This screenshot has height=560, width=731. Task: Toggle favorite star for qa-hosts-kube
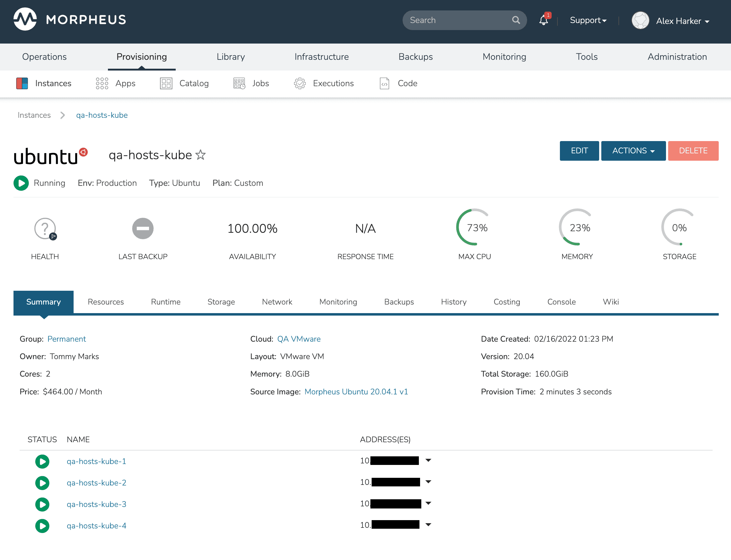[201, 155]
